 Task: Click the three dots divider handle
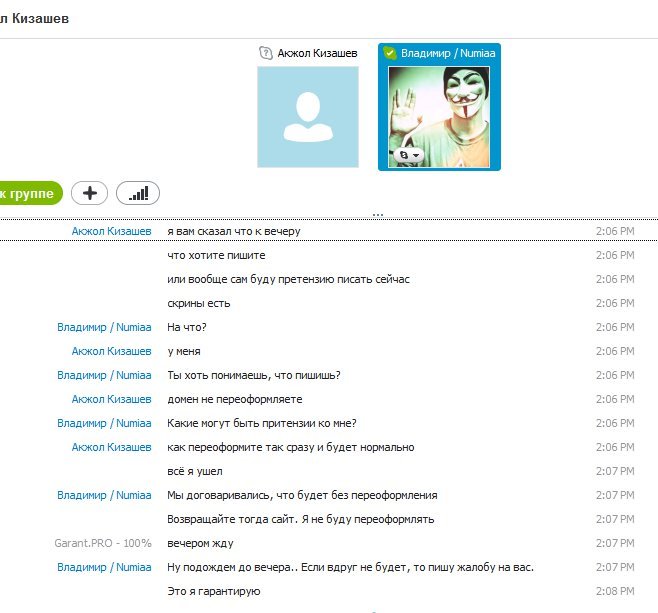coord(378,214)
